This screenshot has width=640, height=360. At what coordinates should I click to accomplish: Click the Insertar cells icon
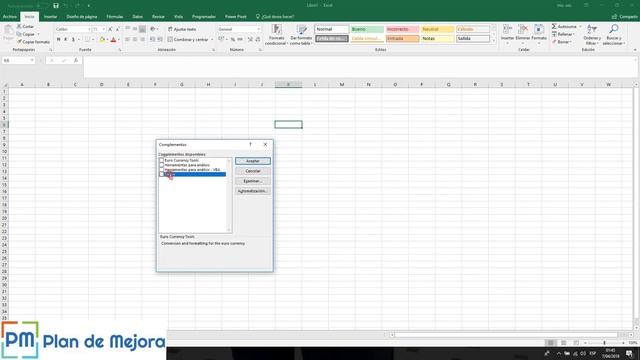point(507,29)
